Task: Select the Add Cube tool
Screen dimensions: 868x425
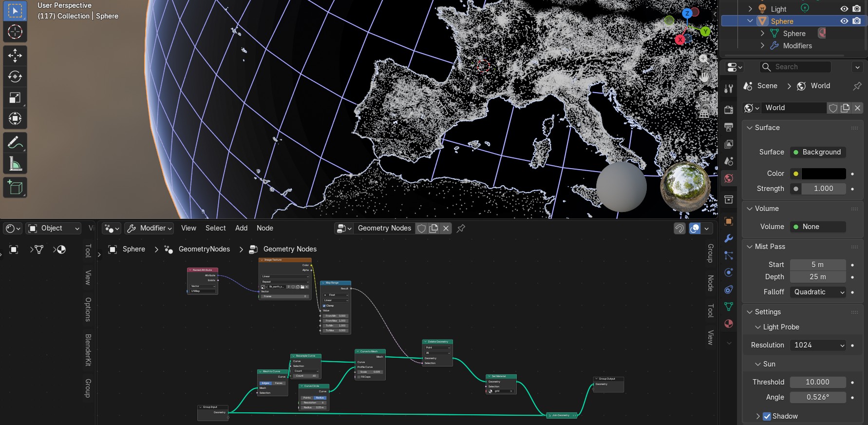Action: coord(15,188)
